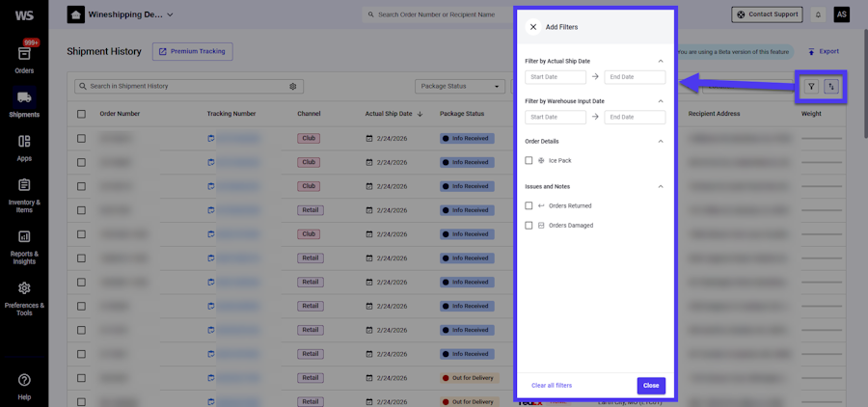Open the Package Status dropdown
The image size is (868, 407).
tap(460, 87)
